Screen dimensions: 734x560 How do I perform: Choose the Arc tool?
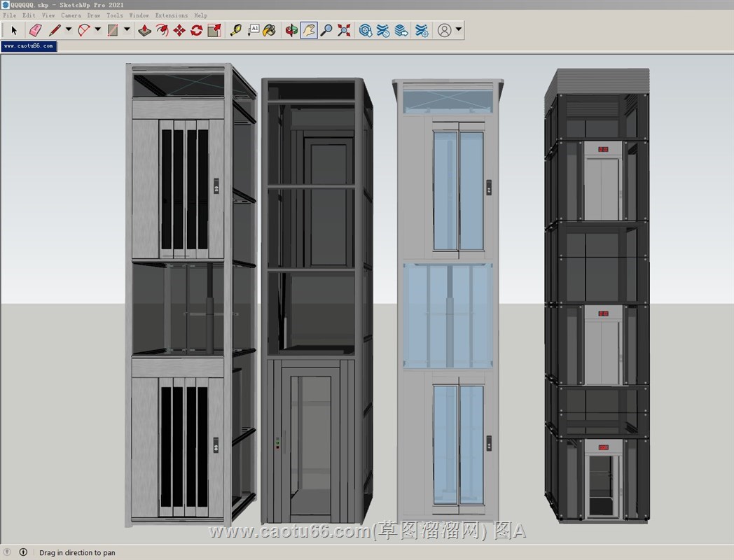click(x=84, y=30)
